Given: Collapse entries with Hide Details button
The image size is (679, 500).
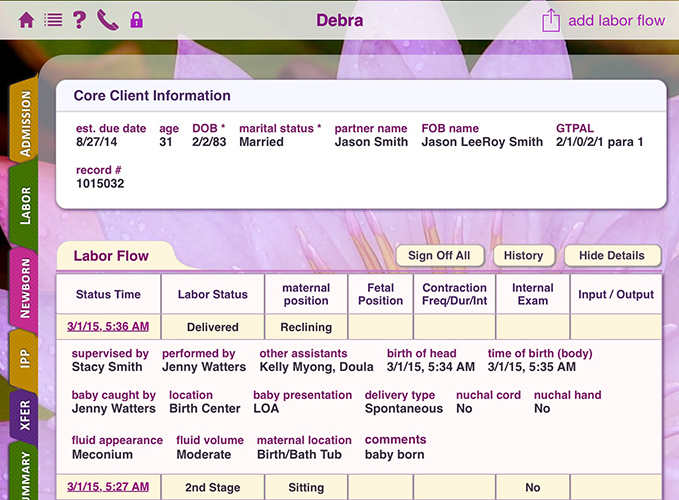Looking at the screenshot, I should tap(612, 256).
